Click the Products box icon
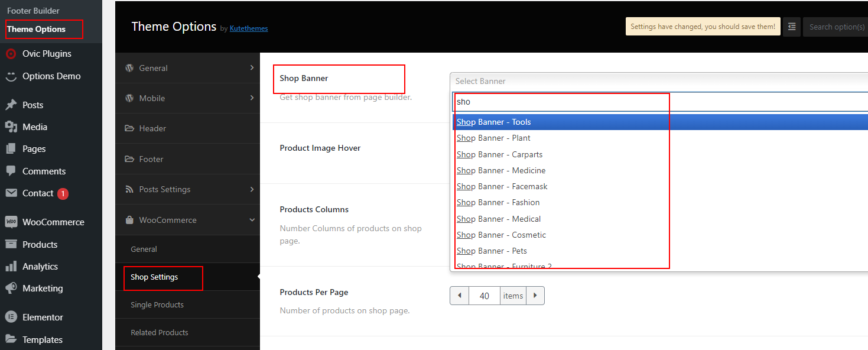868x350 pixels. (11, 244)
